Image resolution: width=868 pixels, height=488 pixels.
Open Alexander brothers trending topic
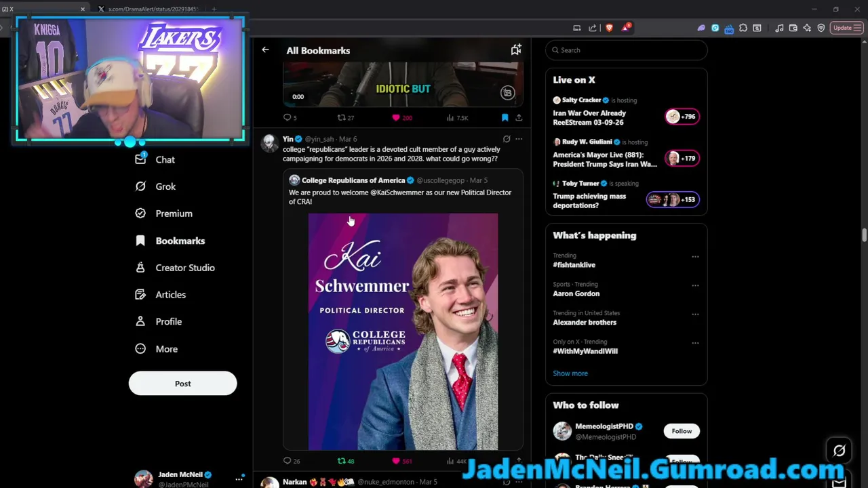point(585,323)
